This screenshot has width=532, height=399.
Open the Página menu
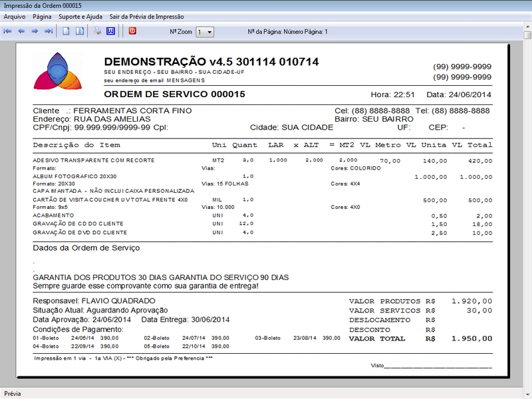tap(42, 16)
